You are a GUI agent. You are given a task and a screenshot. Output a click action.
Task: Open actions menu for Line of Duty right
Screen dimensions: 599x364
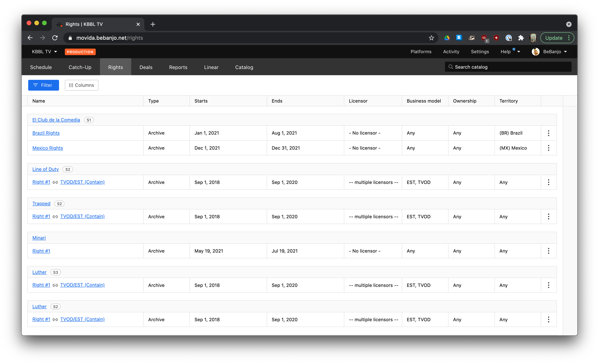pyautogui.click(x=548, y=182)
